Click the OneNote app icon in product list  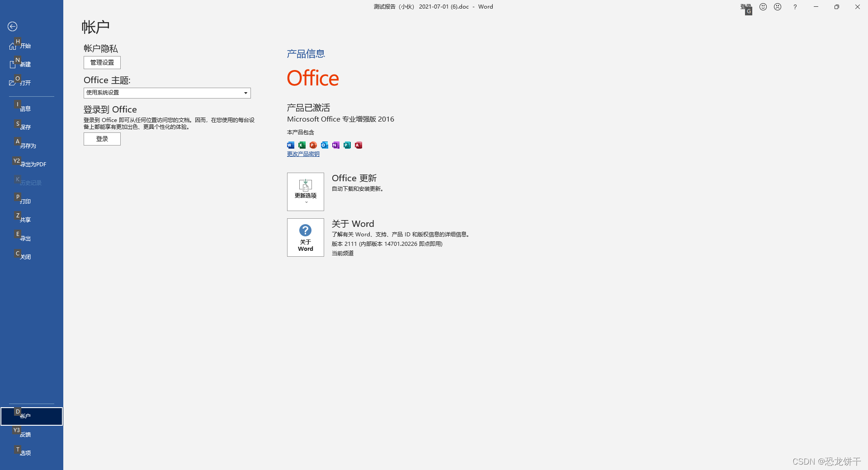point(336,145)
